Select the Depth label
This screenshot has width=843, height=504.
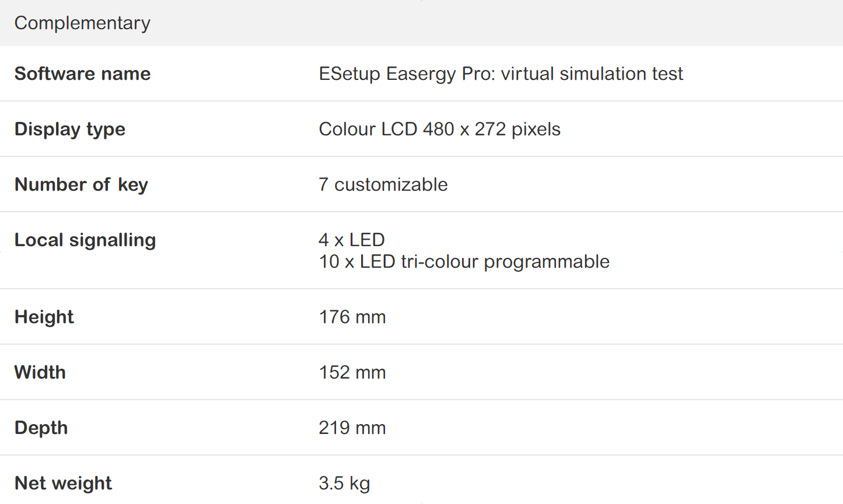pos(41,428)
